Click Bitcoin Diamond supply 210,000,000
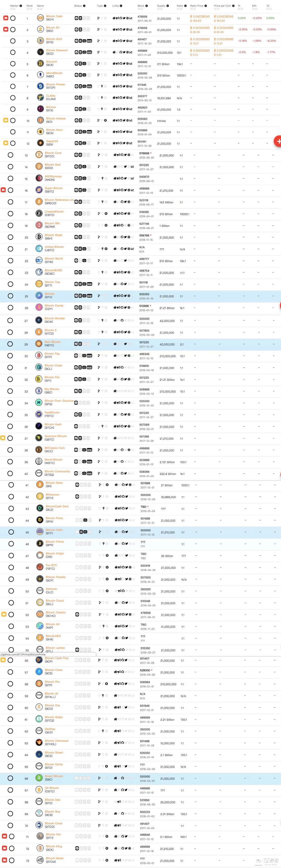Image resolution: width=281 pixels, height=868 pixels. (165, 53)
